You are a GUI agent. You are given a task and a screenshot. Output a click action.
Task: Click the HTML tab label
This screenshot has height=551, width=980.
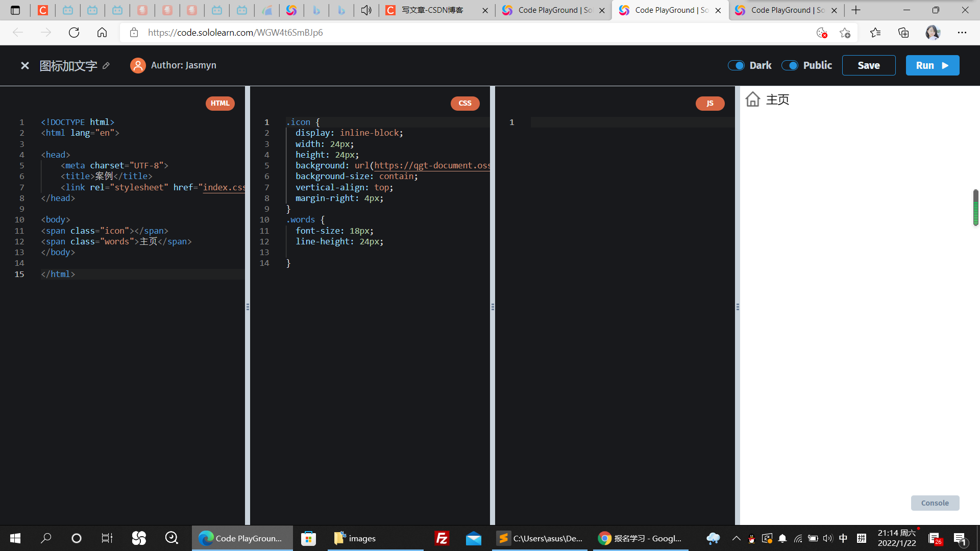click(x=219, y=103)
